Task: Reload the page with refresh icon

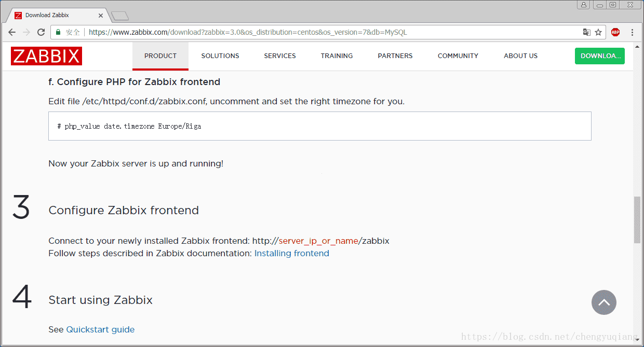Action: click(41, 32)
